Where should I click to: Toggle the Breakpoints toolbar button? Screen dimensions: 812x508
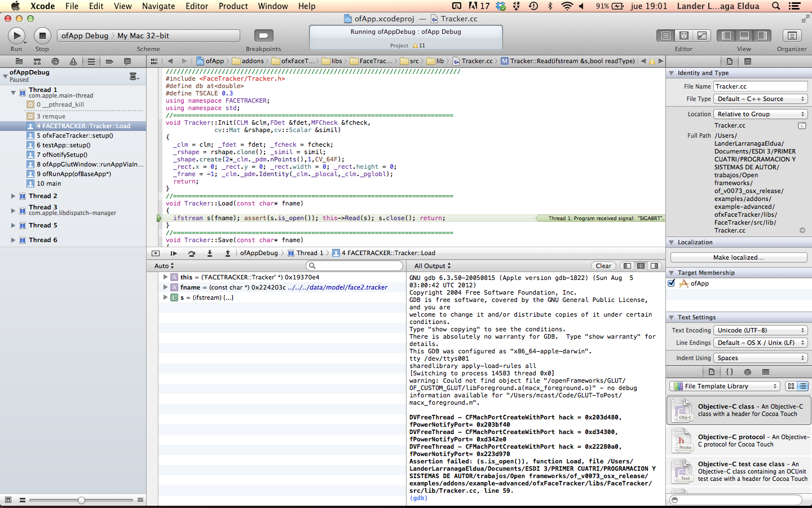click(x=263, y=36)
